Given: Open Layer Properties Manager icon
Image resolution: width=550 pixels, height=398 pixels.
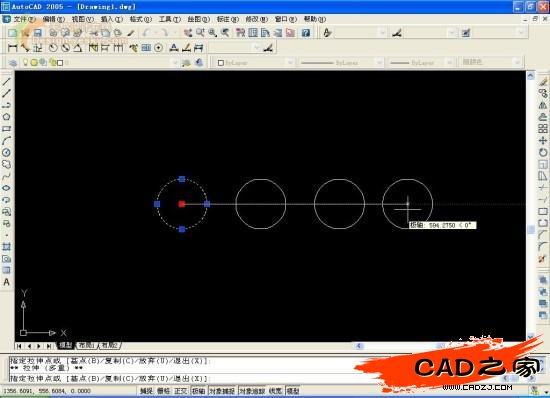Looking at the screenshot, I should click(x=13, y=63).
